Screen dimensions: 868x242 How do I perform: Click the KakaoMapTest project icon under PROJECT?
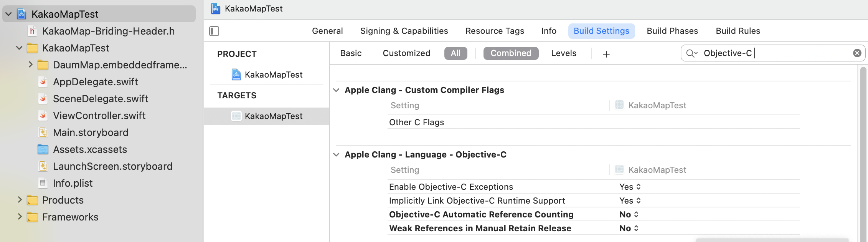tap(236, 75)
